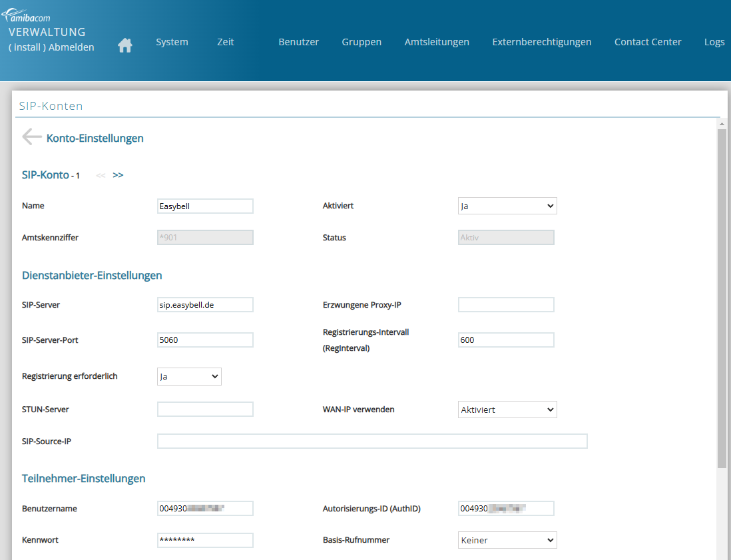
Task: Click the vertical scrollbar on the right
Action: pos(722,300)
